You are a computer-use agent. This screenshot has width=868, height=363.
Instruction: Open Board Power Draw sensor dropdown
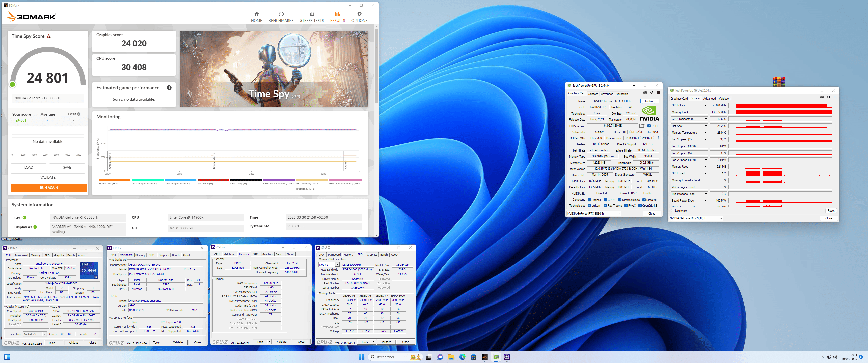[x=706, y=201]
